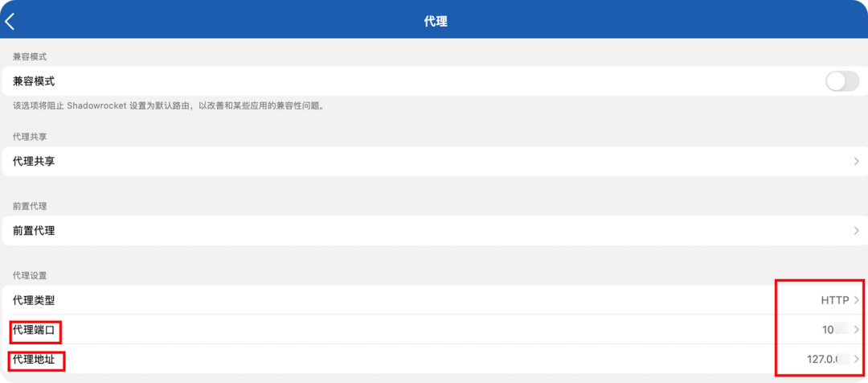Open the 代理共享 row
Image resolution: width=868 pixels, height=383 pixels.
(x=434, y=161)
